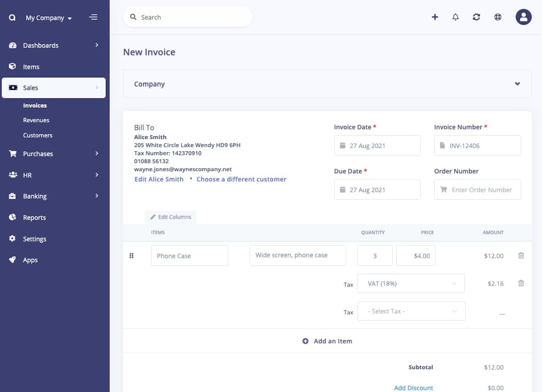Delete the Phone Case line item
Screen dimensions: 542x392
pos(521,256)
